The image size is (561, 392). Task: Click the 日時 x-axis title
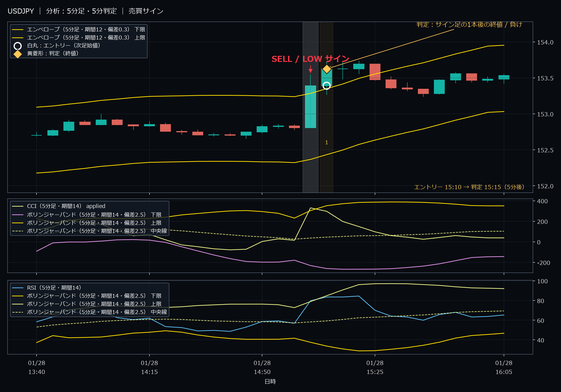click(x=270, y=381)
